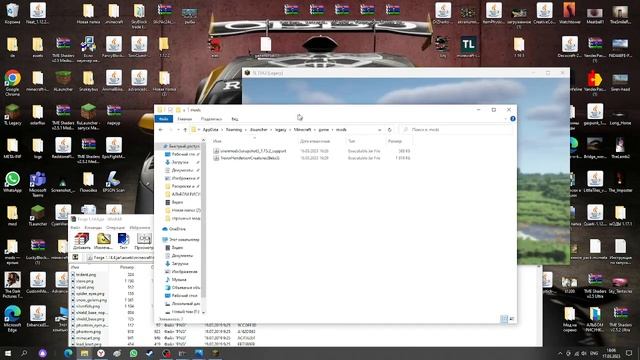Open Музыка under Этот компьютер
The width and height of the screenshot is (640, 360).
click(176, 280)
